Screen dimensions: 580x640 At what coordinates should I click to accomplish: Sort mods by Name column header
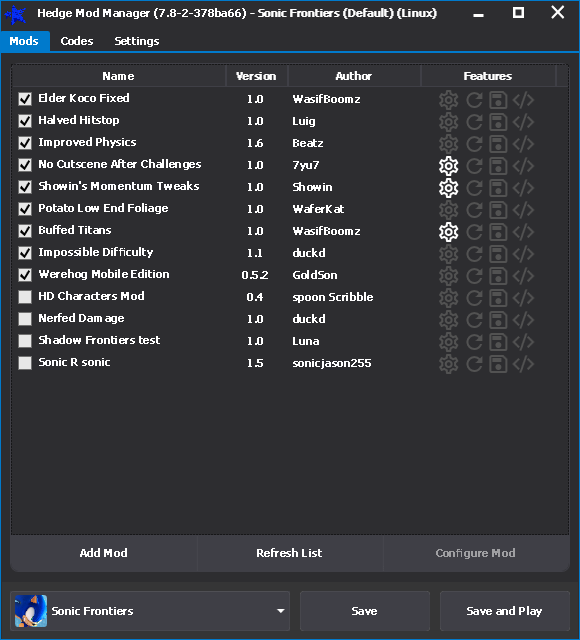[118, 76]
